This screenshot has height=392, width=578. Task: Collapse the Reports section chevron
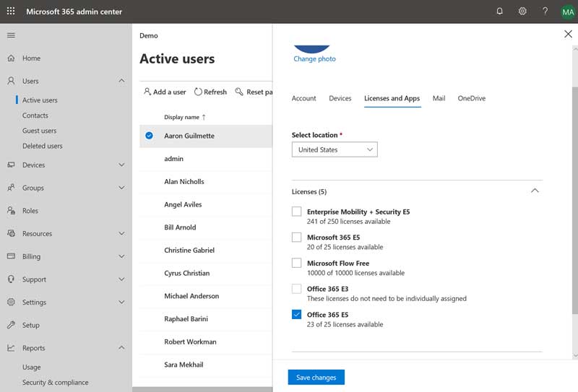(121, 347)
